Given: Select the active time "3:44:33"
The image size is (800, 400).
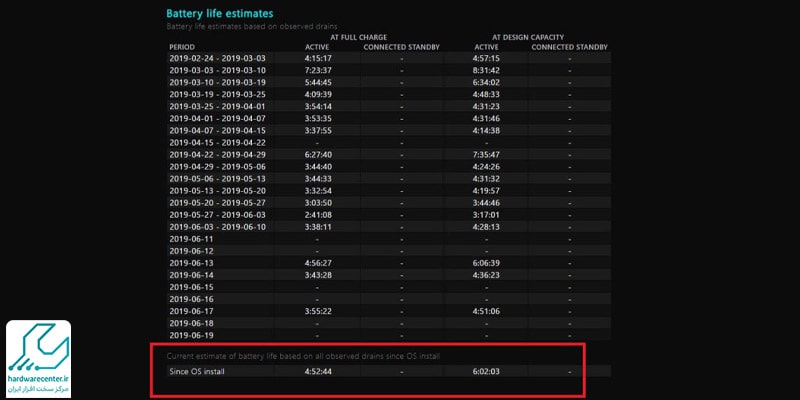Looking at the screenshot, I should (x=318, y=179).
